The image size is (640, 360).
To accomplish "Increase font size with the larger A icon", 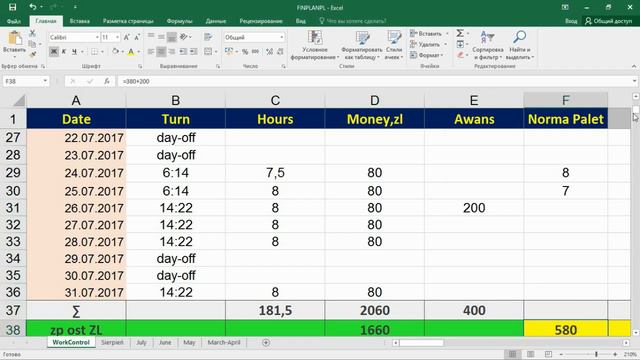I will click(x=127, y=37).
